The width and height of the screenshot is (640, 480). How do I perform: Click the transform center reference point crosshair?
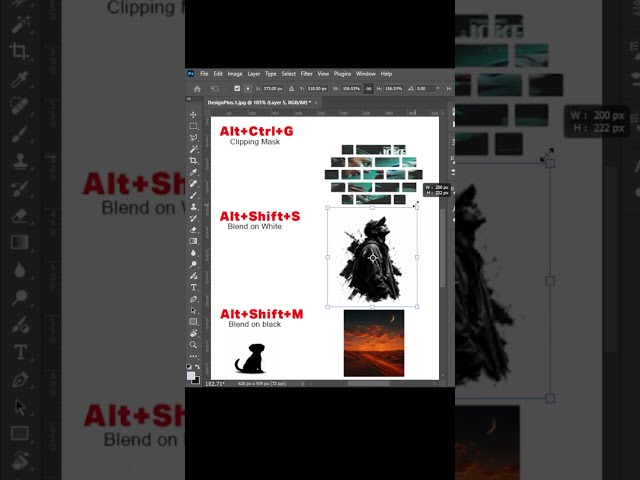373,258
